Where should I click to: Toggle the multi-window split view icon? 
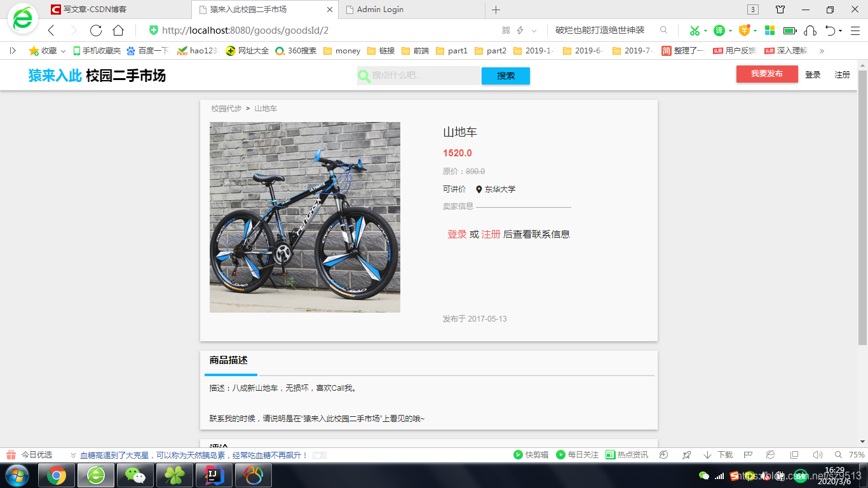click(x=794, y=454)
